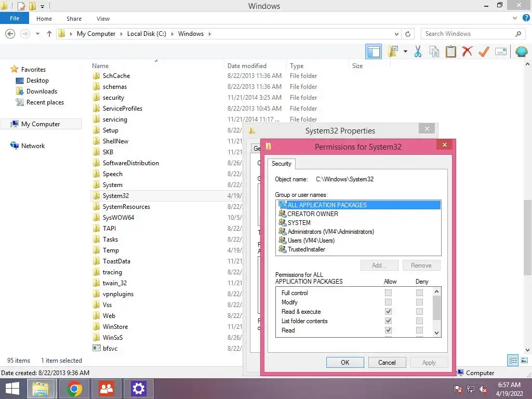
Task: Open the purple gear settings app
Action: [138, 389]
